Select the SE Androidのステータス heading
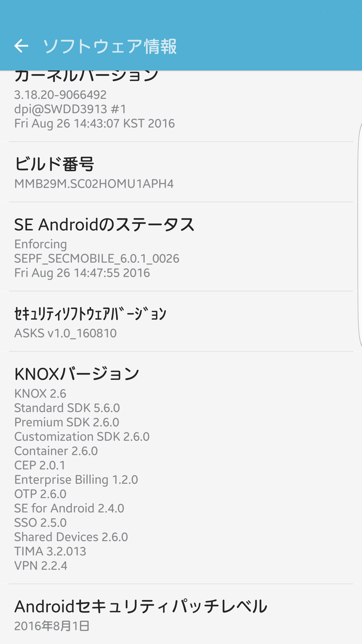362x644 pixels. point(104,225)
